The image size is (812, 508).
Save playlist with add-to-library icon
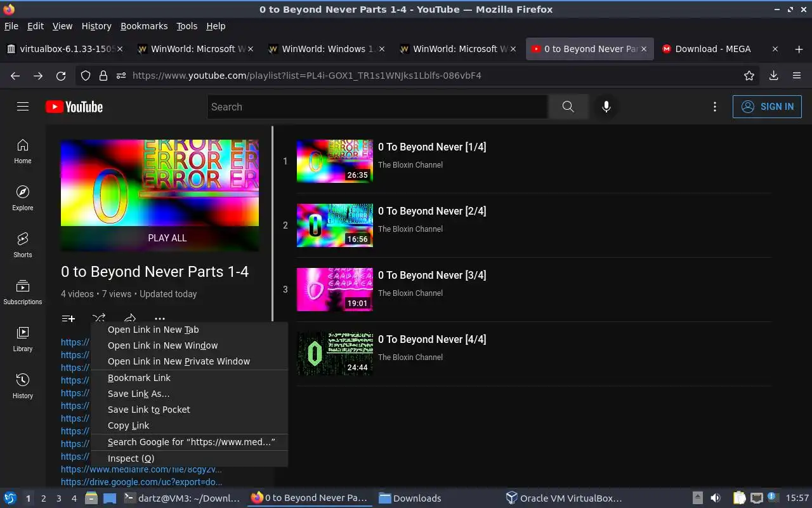pyautogui.click(x=69, y=318)
